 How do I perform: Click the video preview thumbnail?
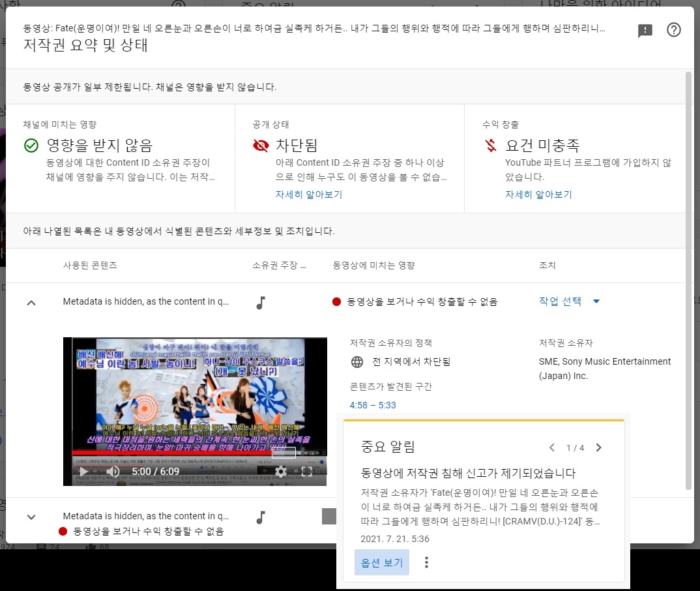(x=195, y=411)
